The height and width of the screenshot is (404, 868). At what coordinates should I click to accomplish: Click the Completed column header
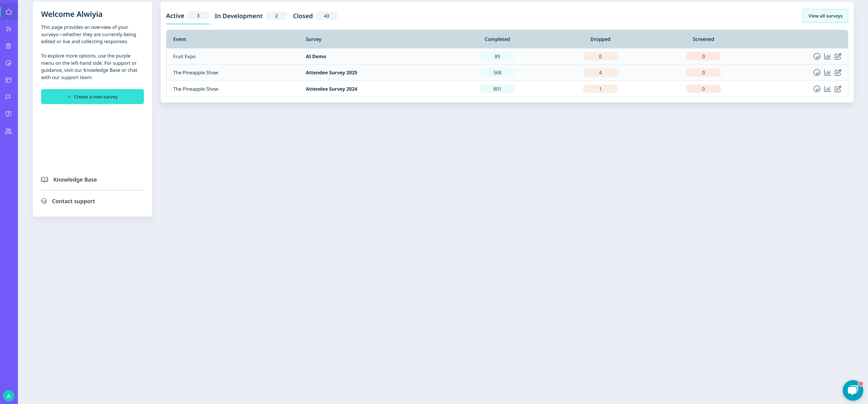497,39
